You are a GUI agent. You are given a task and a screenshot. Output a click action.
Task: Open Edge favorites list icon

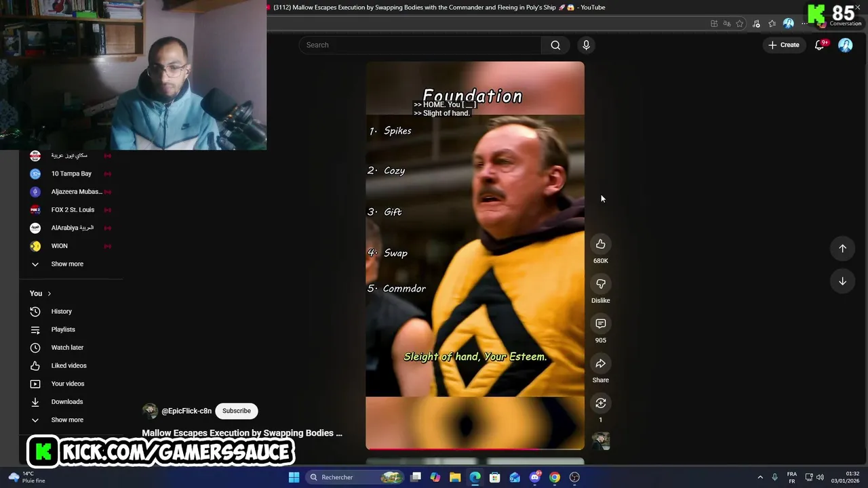point(772,24)
